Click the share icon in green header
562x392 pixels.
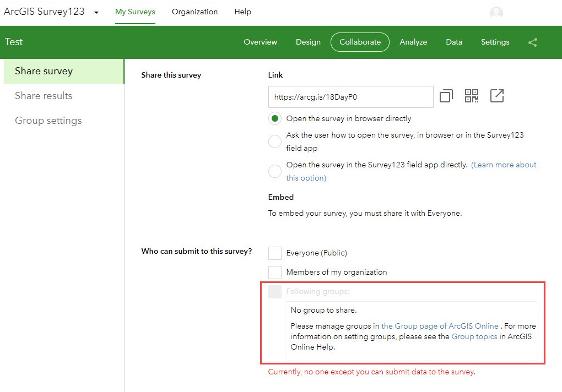[x=532, y=42]
